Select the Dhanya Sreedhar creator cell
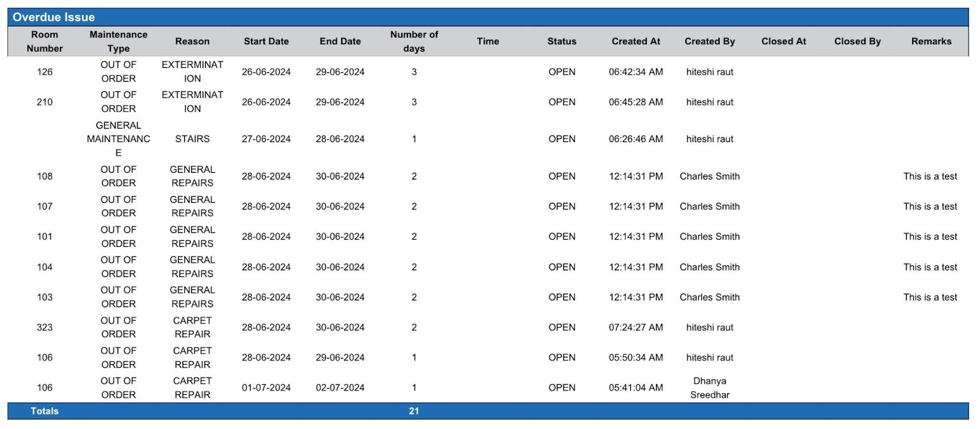 coord(709,388)
